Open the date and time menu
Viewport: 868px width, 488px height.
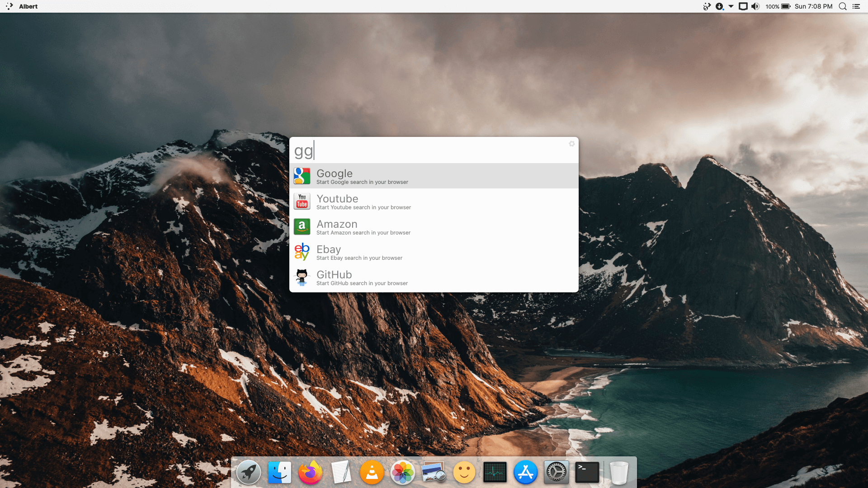tap(813, 6)
